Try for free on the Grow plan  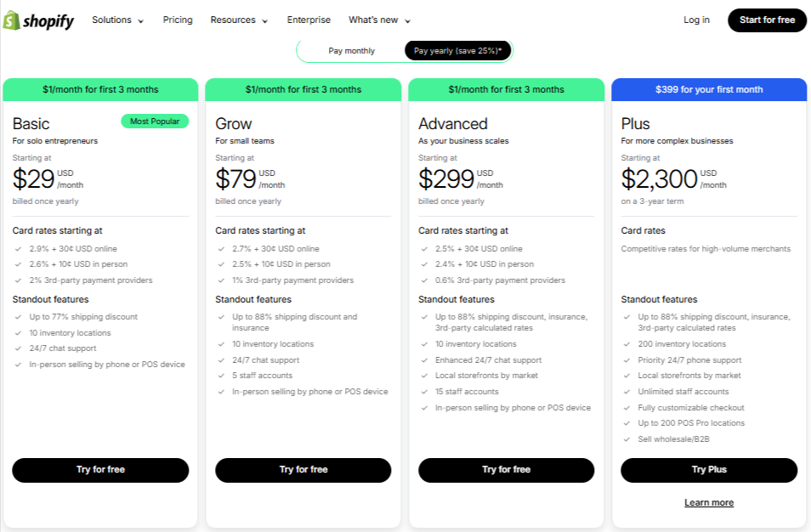303,470
